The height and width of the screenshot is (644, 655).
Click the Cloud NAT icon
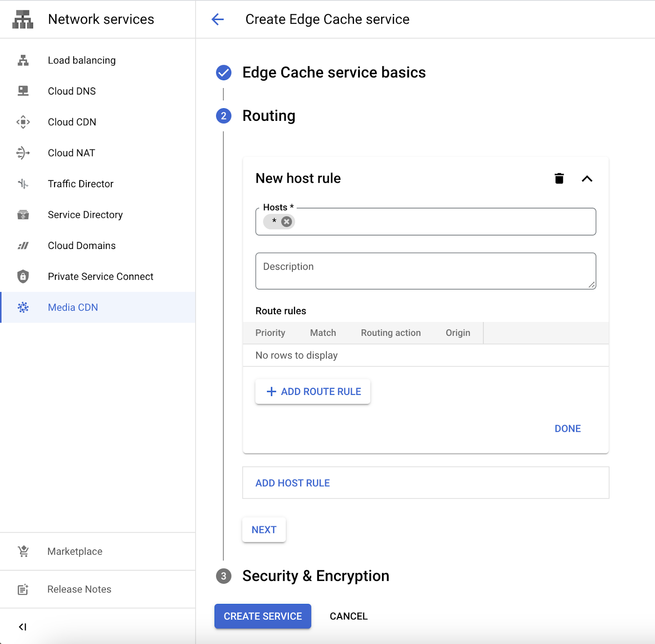pyautogui.click(x=23, y=153)
